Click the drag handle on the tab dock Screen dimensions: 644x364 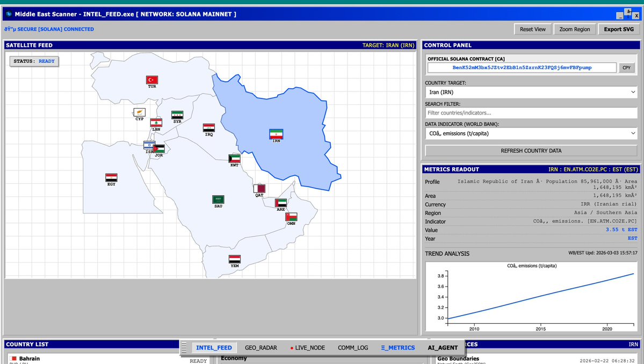[184, 347]
